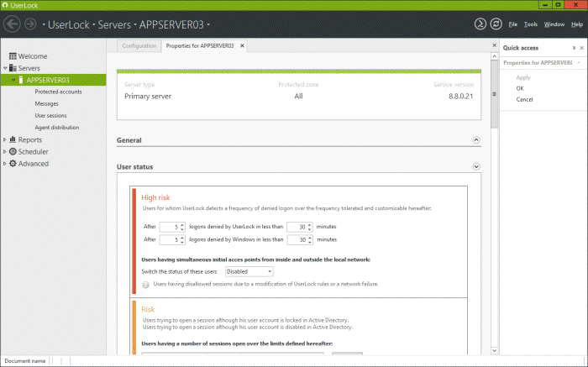Click the Reports bar chart icon

point(13,139)
